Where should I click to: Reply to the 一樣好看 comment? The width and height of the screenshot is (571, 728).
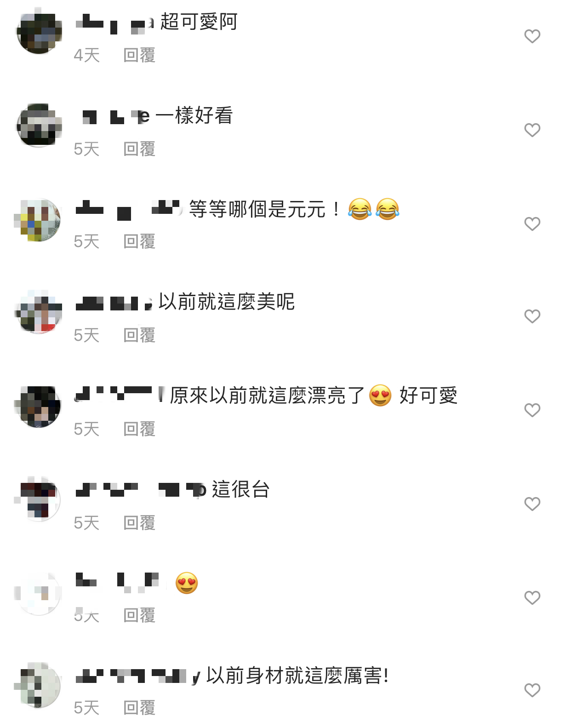click(139, 149)
